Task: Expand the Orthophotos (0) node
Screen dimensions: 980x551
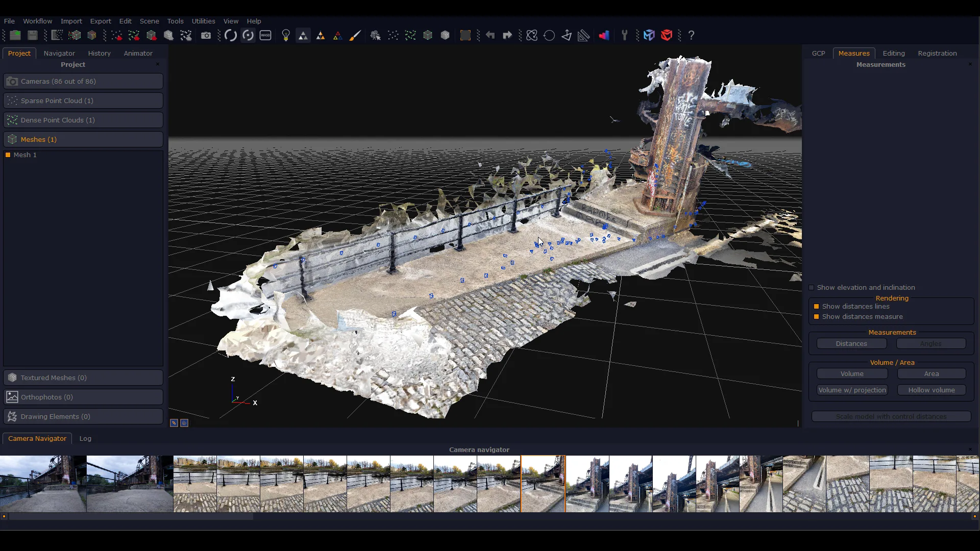Action: (x=83, y=397)
